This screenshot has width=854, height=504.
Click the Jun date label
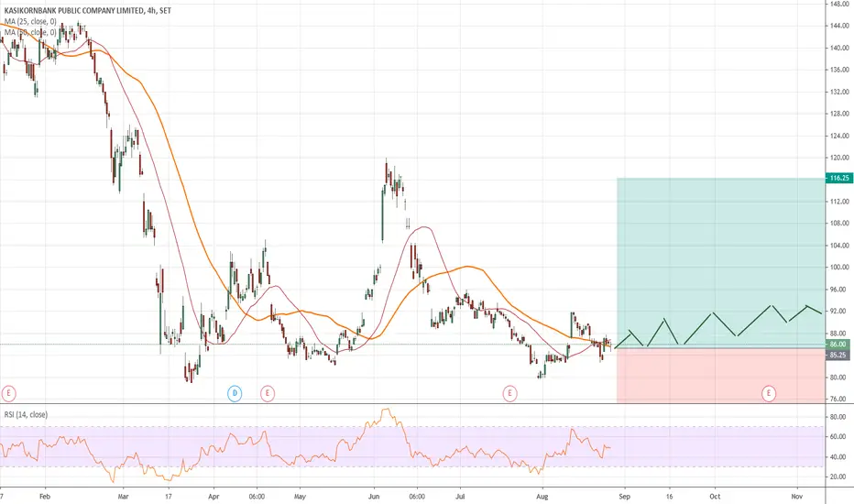coord(374,497)
